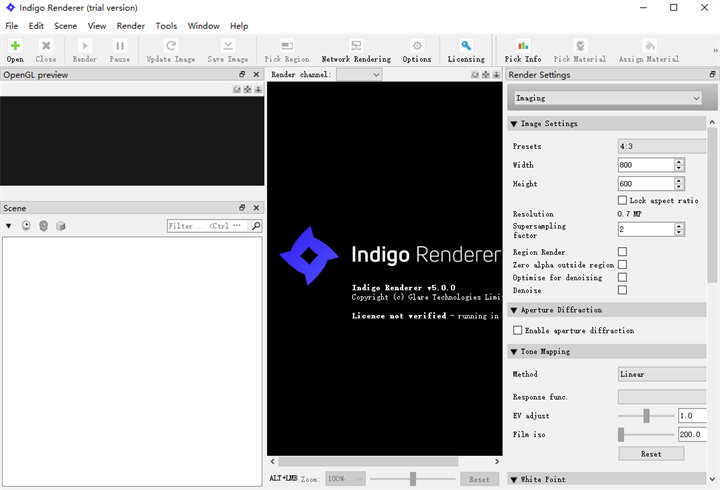Open the Imaging settings dropdown
Viewport: 720px width, 490px height.
[x=608, y=98]
